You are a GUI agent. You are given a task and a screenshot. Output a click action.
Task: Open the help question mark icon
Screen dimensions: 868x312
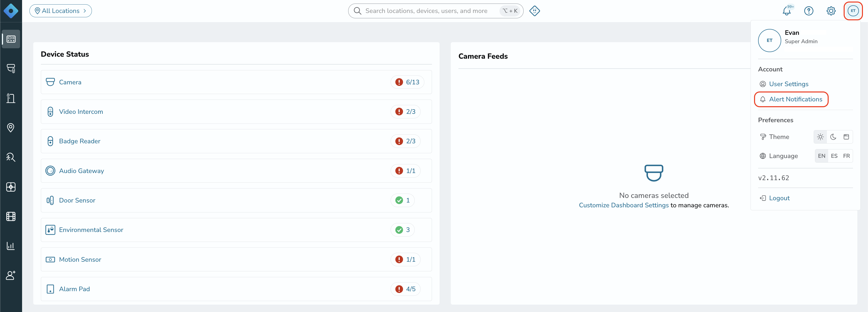tap(809, 11)
